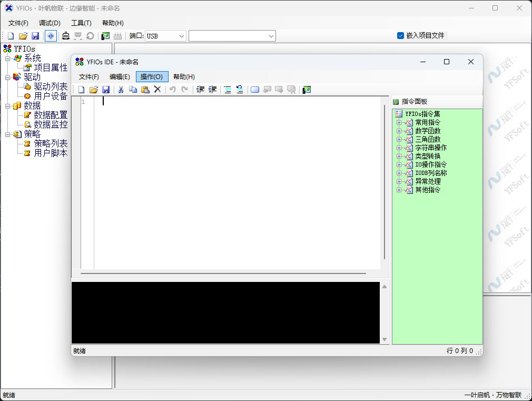
Task: Click output console scrollbar down arrow
Action: point(385,339)
